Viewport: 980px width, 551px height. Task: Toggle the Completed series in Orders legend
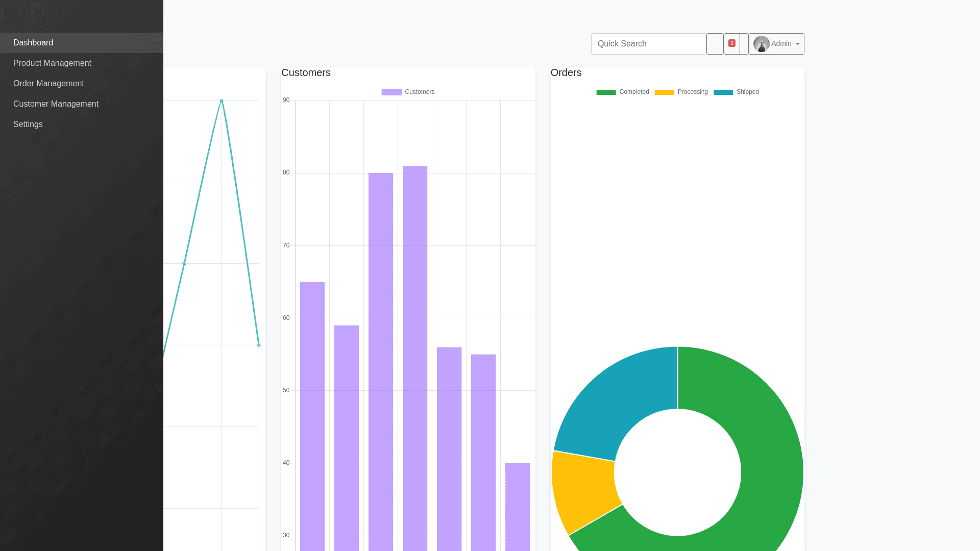pyautogui.click(x=606, y=92)
